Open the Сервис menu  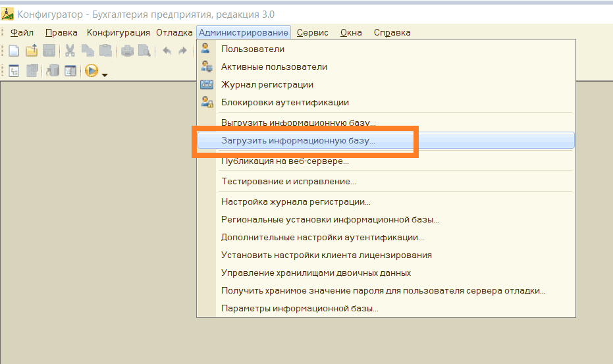312,32
